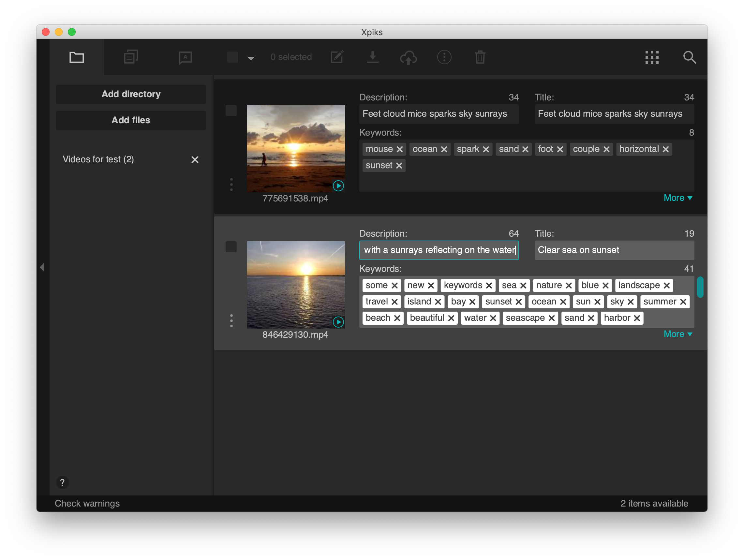This screenshot has height=560, width=744.
Task: Click the Add files button
Action: pos(130,120)
